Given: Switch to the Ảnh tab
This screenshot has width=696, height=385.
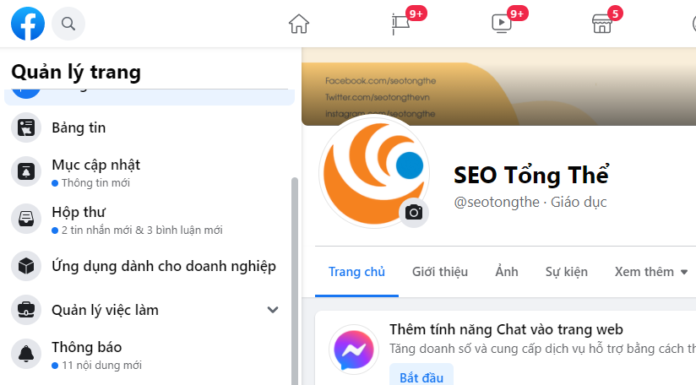Looking at the screenshot, I should [506, 272].
